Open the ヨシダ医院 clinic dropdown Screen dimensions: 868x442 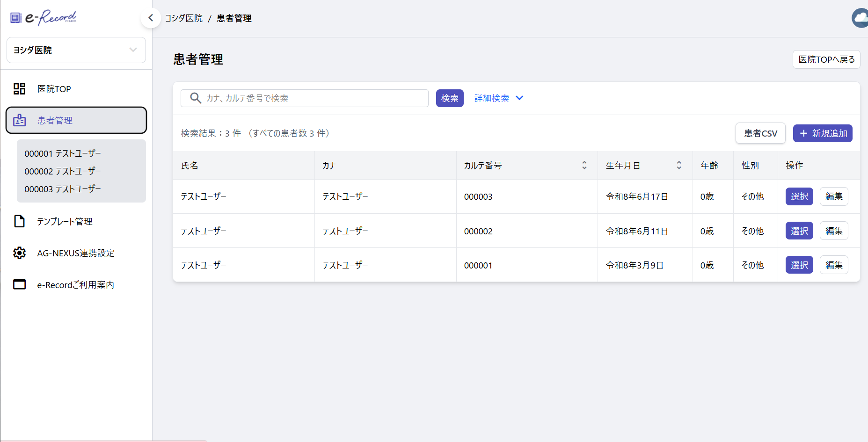click(76, 50)
